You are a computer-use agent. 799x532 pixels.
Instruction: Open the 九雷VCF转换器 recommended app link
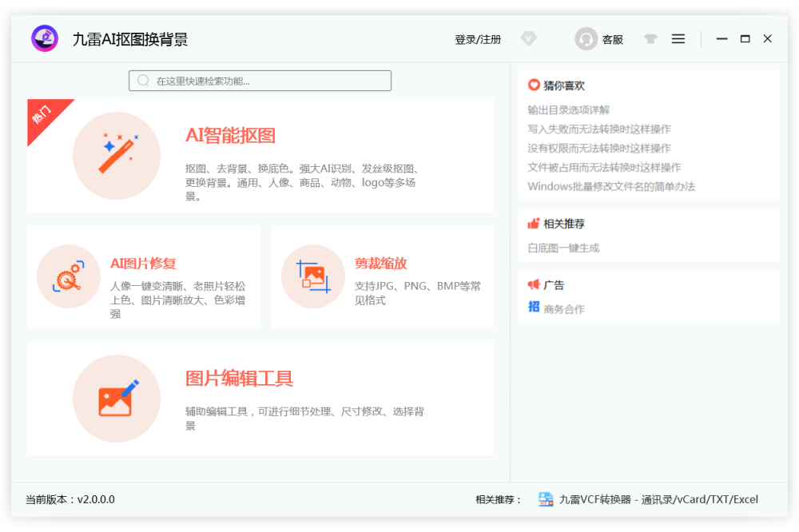pos(658,500)
